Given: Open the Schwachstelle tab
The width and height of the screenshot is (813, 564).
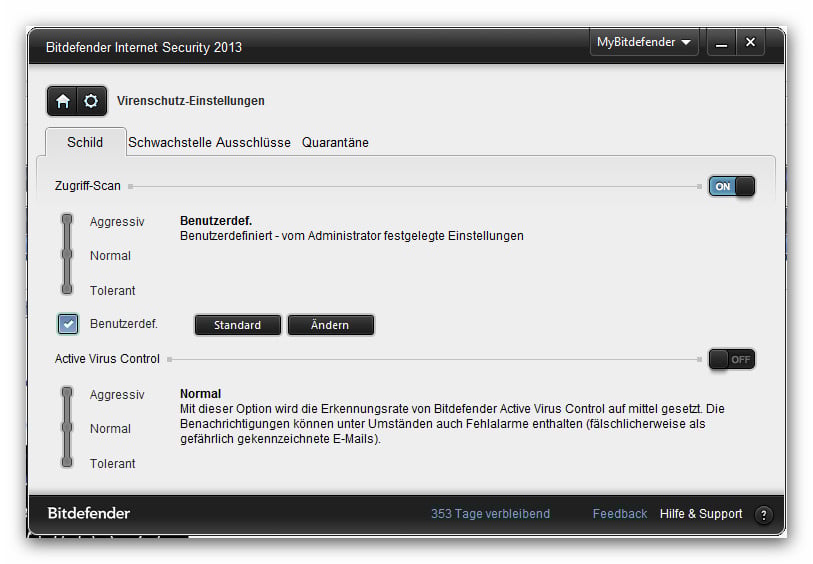Looking at the screenshot, I should [170, 143].
